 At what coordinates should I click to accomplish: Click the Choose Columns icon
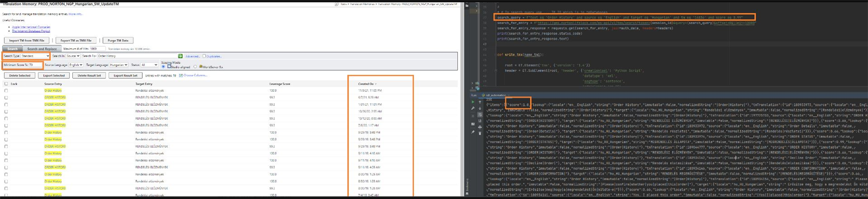(181, 76)
